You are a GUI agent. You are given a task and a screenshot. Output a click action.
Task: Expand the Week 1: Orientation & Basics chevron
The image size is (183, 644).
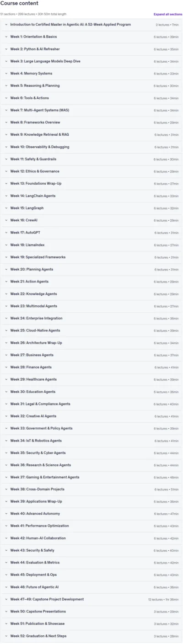(6, 37)
